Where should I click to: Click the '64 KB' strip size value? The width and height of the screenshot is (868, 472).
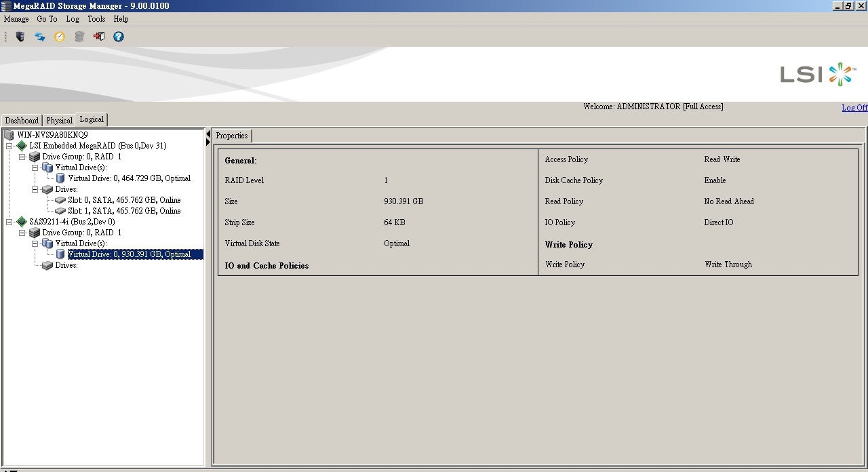[395, 222]
